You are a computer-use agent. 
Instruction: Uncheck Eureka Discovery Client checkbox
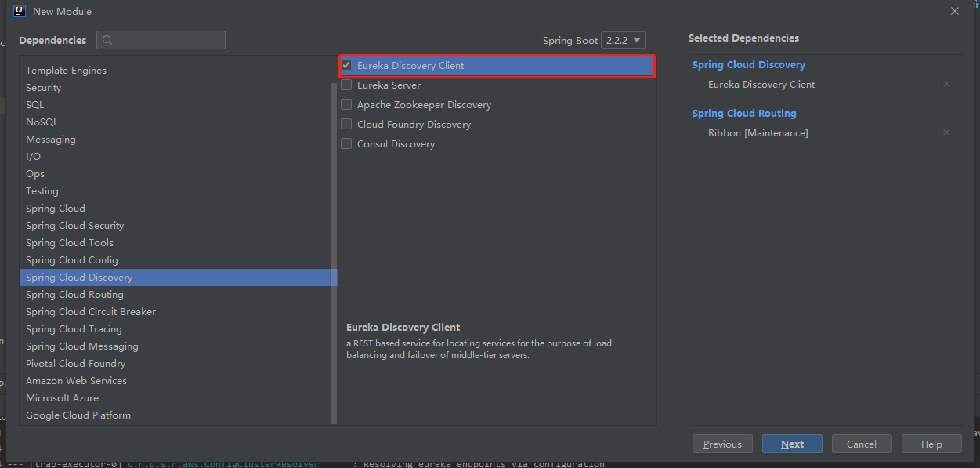click(346, 65)
